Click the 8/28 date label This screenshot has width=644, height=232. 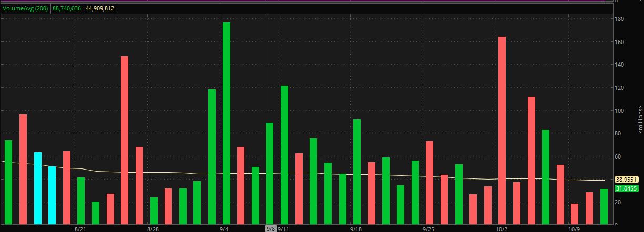pos(153,229)
